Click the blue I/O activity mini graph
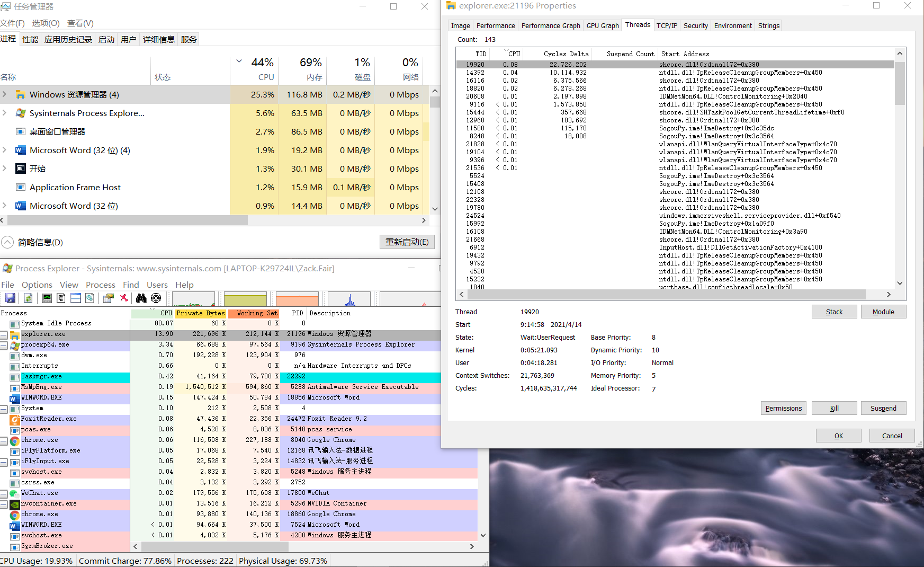The height and width of the screenshot is (567, 924). coord(349,299)
